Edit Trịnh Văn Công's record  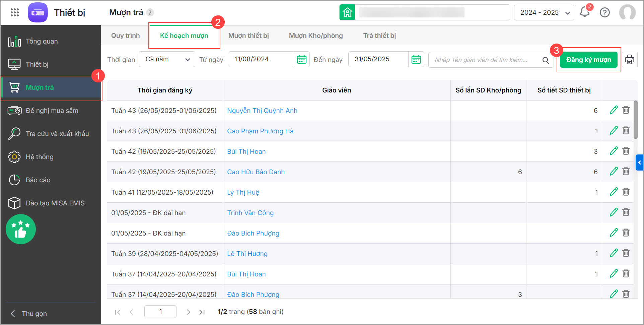coord(614,212)
